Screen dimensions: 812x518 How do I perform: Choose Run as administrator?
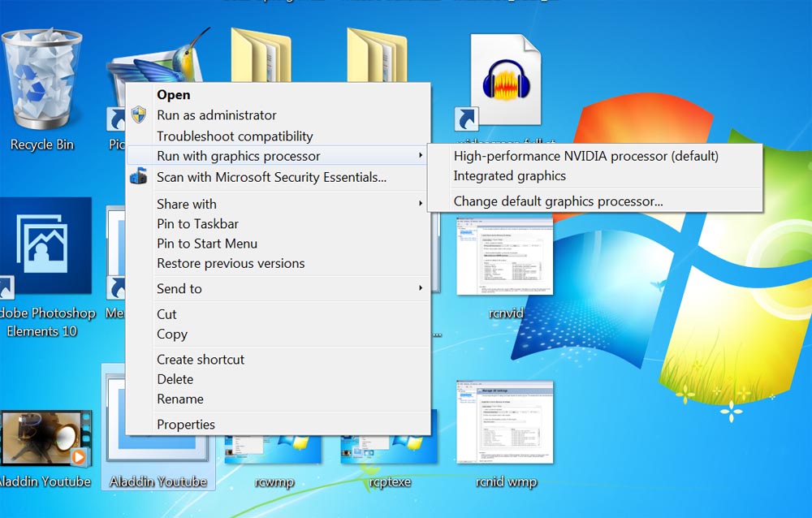278,115
